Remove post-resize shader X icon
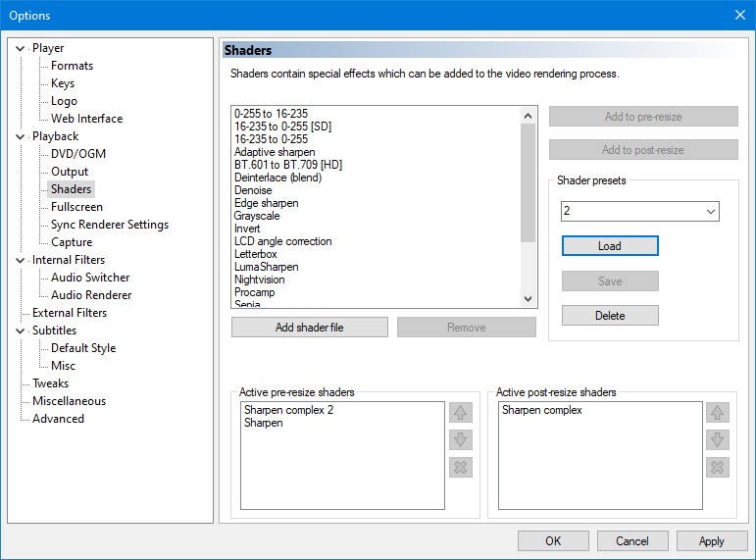 pyautogui.click(x=718, y=467)
